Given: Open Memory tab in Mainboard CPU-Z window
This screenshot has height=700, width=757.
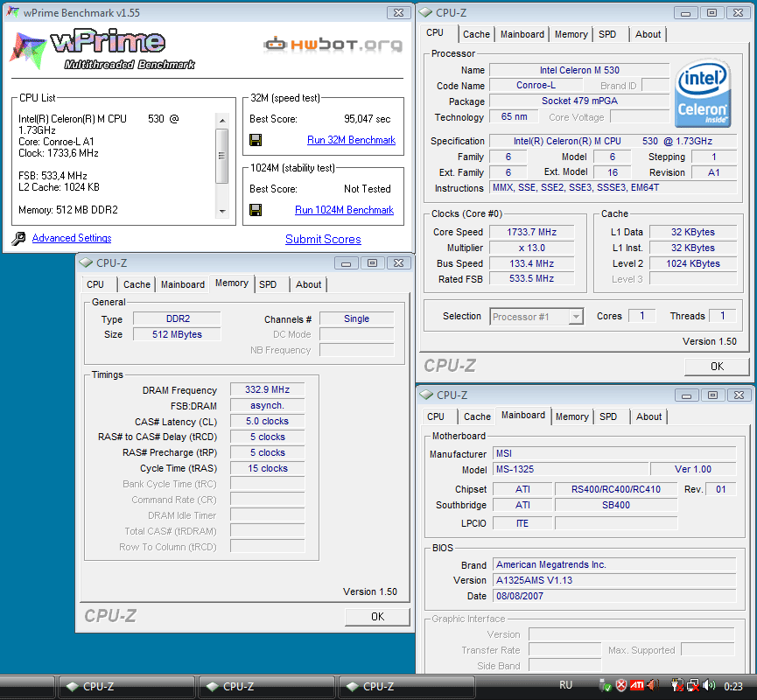Looking at the screenshot, I should [572, 416].
